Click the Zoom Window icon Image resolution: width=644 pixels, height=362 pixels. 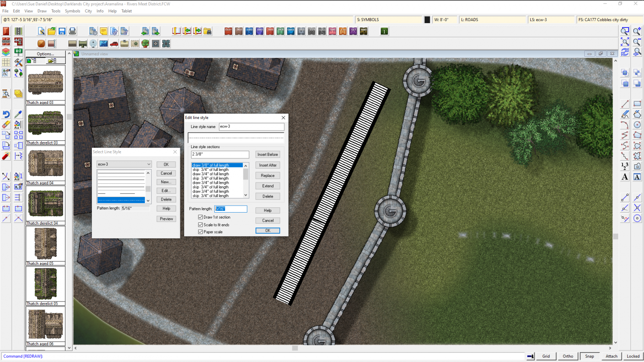(x=625, y=31)
